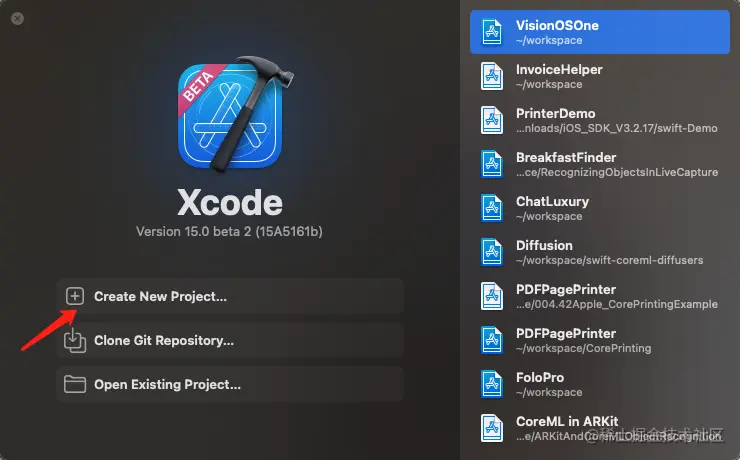
Task: Select the Diffusion project name
Action: pyautogui.click(x=544, y=245)
